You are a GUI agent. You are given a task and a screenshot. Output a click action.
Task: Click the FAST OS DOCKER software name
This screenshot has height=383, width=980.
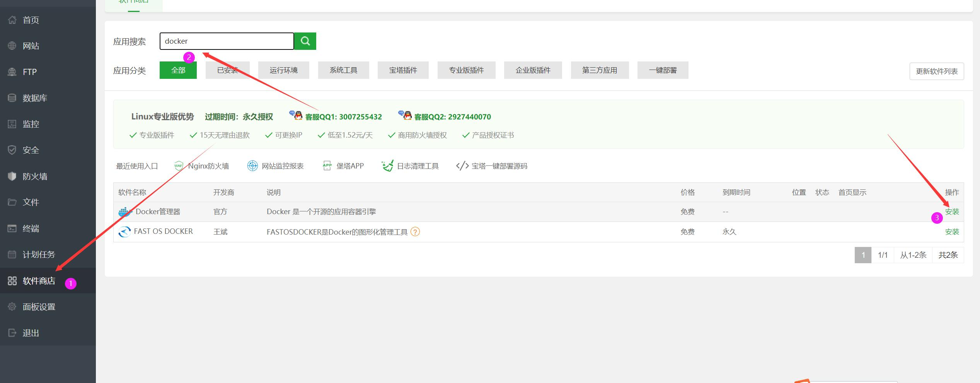tap(163, 232)
